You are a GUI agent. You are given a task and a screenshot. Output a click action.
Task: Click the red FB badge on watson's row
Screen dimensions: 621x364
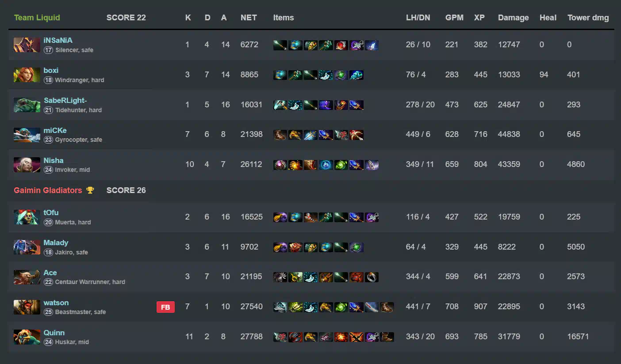coord(165,307)
